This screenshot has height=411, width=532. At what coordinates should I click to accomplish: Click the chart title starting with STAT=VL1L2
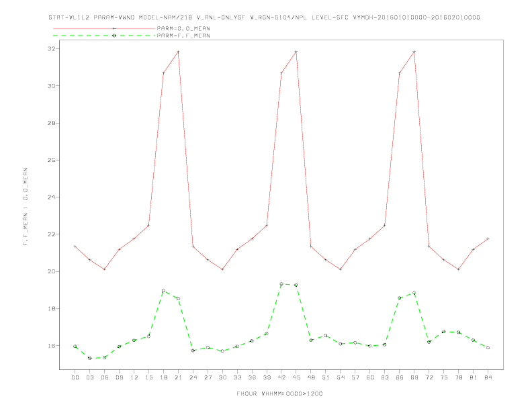[264, 17]
